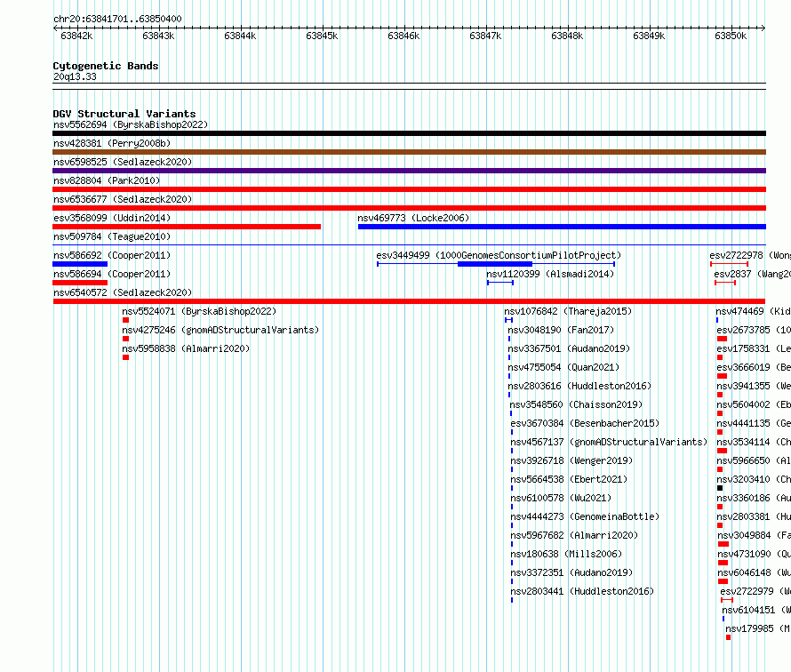The width and height of the screenshot is (791, 672).
Task: Click the chr20:63841701..63850400 coordinate text
Action: pos(117,20)
